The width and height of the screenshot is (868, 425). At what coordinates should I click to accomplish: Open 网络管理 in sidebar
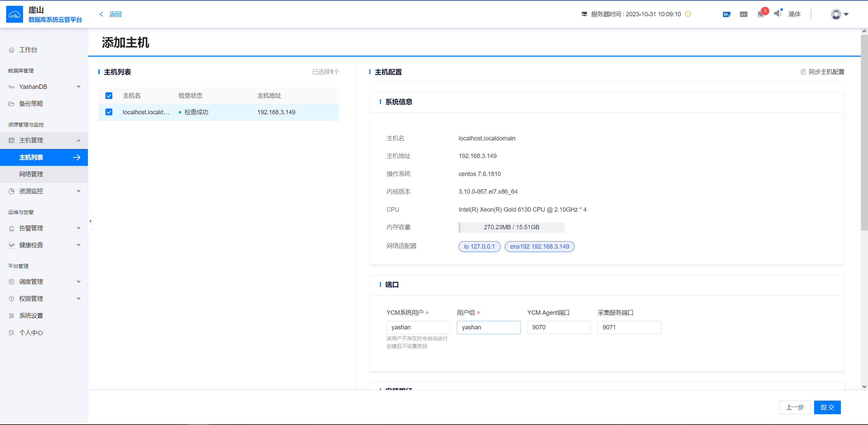31,174
